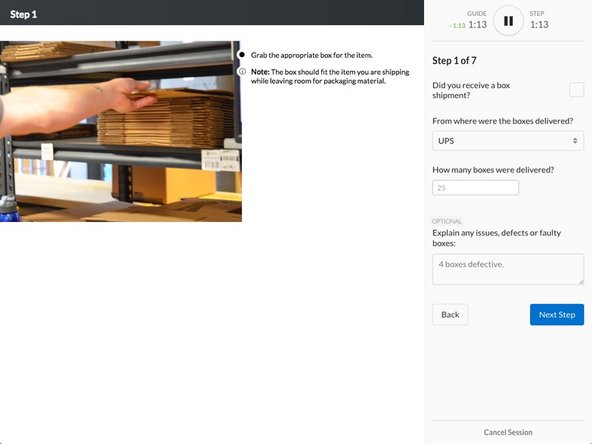Viewport: 592px width, 444px height.
Task: Select the black bullet marker for grab-box instruction
Action: tap(242, 55)
